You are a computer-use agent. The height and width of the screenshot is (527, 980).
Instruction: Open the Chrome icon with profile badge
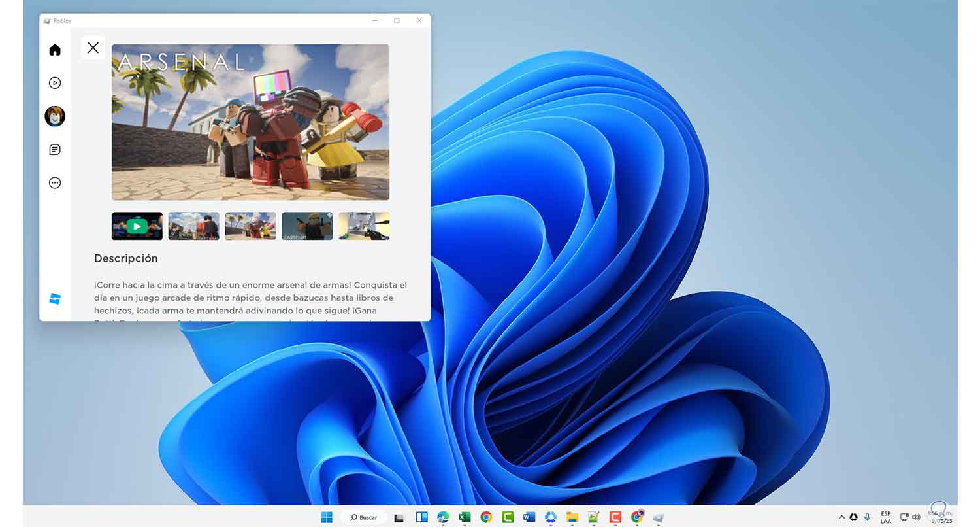pyautogui.click(x=637, y=517)
